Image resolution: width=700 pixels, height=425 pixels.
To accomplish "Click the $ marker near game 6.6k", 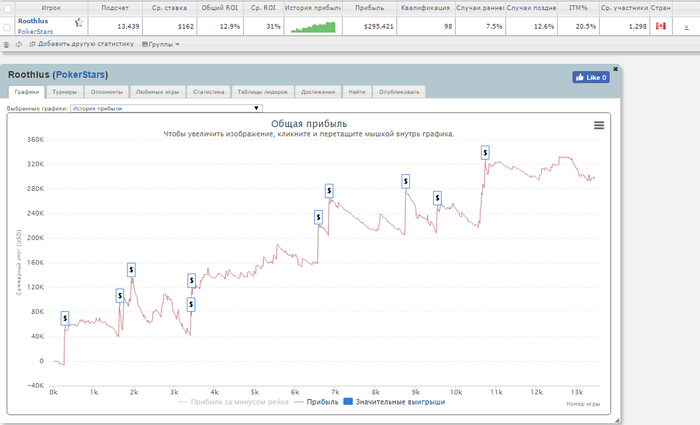I will point(318,217).
